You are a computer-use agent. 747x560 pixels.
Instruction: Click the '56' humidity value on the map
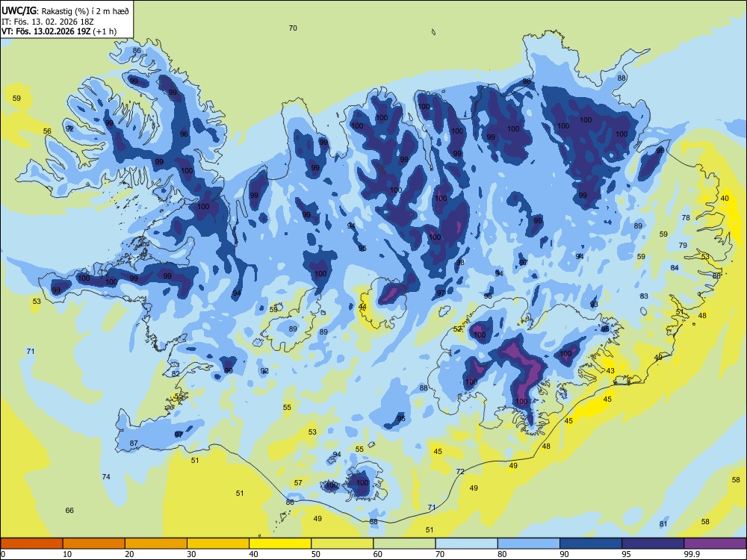point(47,131)
